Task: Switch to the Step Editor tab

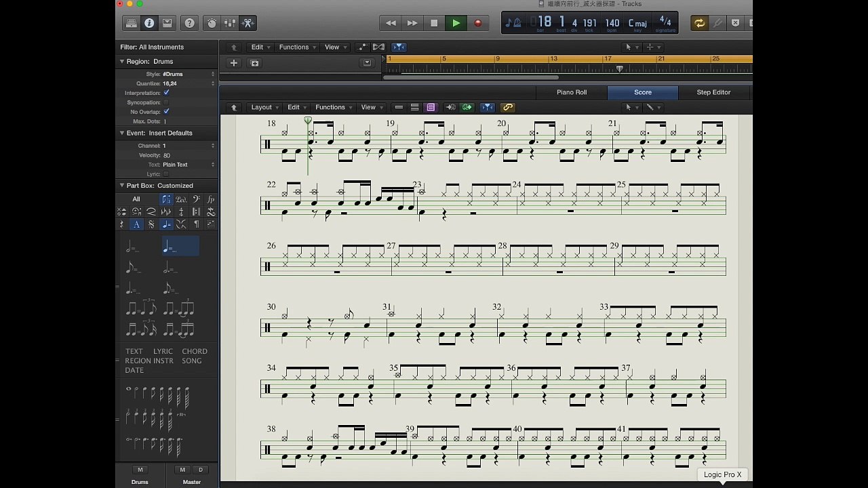Action: [x=713, y=92]
